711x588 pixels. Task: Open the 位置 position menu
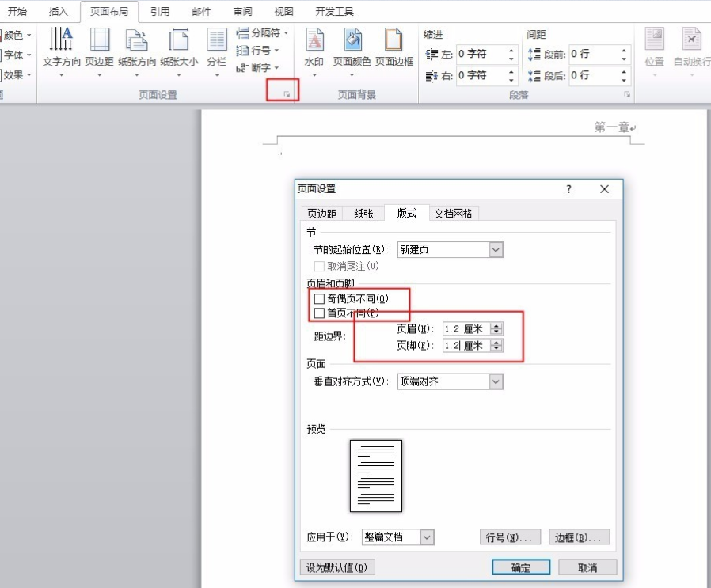(654, 51)
